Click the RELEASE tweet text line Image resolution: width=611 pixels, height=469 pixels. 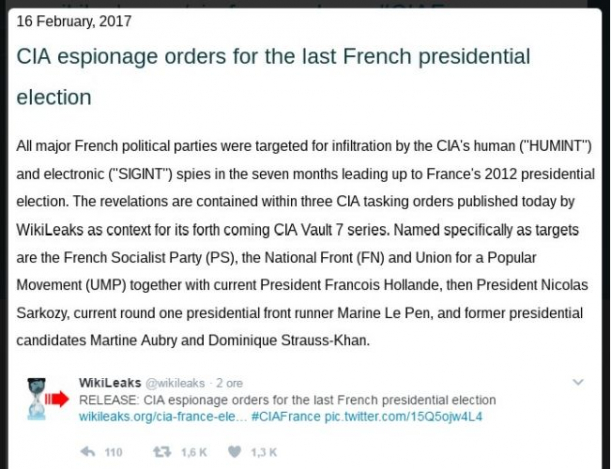pyautogui.click(x=288, y=400)
